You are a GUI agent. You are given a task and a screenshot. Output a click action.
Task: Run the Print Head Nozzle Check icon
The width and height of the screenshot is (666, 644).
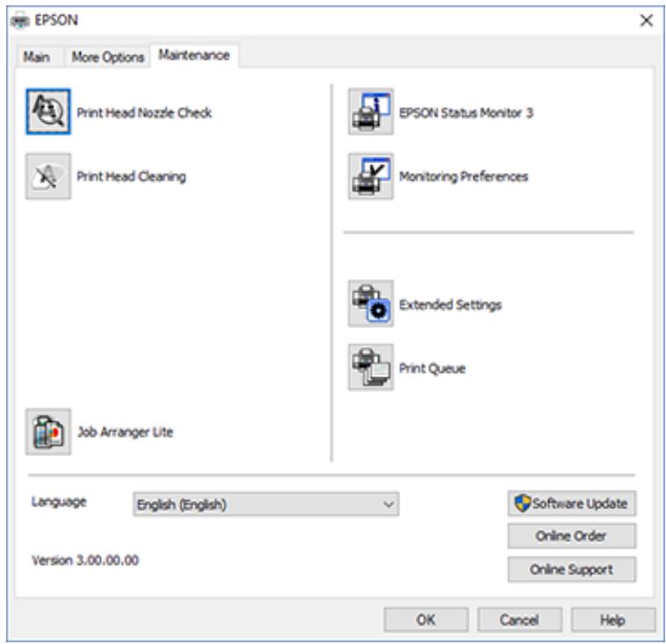(48, 111)
